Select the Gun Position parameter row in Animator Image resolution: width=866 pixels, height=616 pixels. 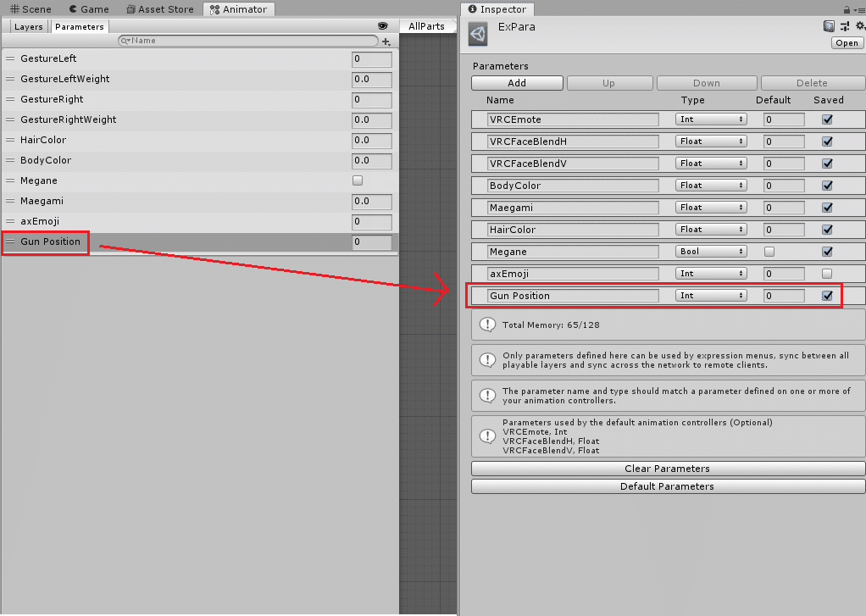pos(199,242)
